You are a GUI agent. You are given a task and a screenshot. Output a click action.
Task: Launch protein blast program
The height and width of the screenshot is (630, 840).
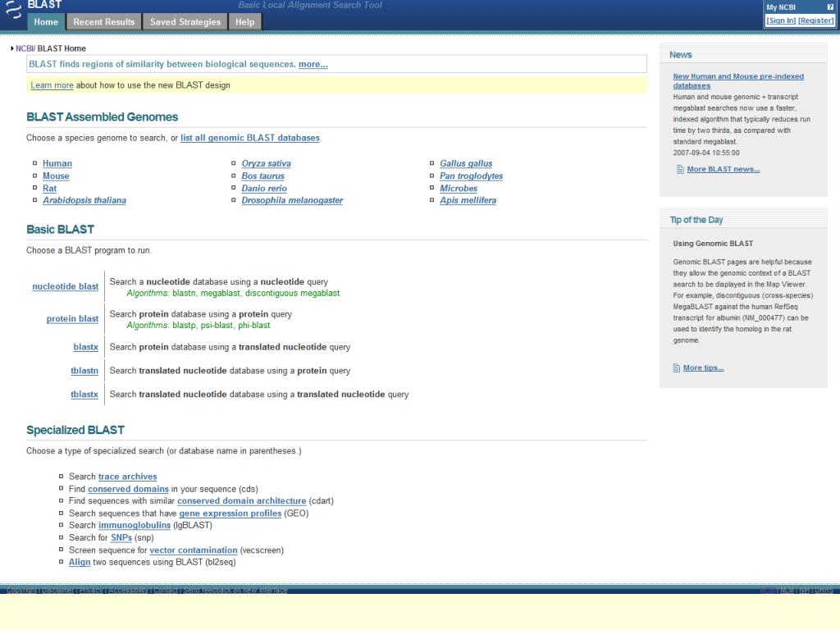72,319
